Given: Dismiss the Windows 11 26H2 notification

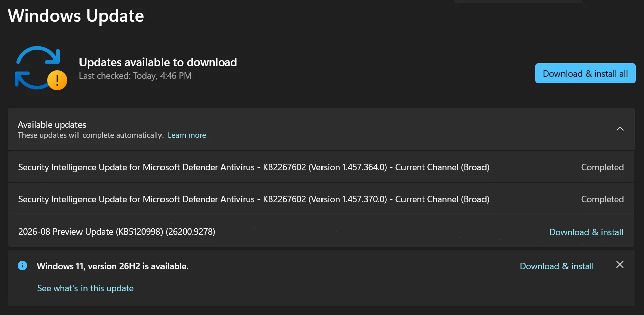Looking at the screenshot, I should click(620, 265).
